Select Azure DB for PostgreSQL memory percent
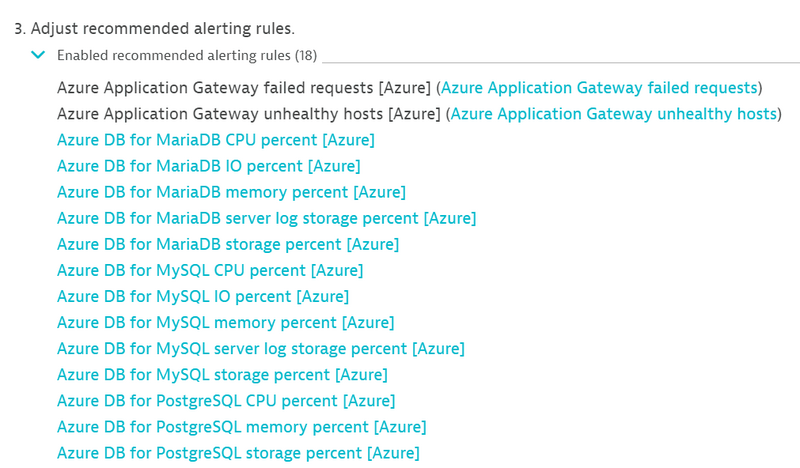 point(241,427)
